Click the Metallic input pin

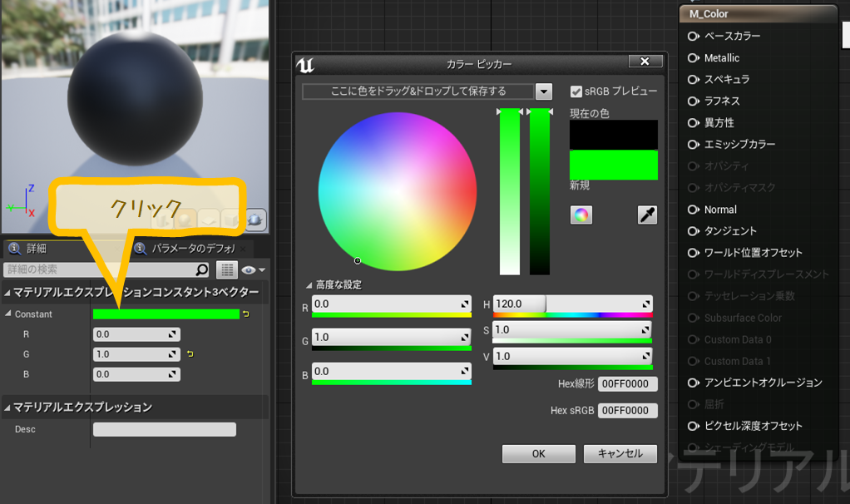pyautogui.click(x=694, y=58)
